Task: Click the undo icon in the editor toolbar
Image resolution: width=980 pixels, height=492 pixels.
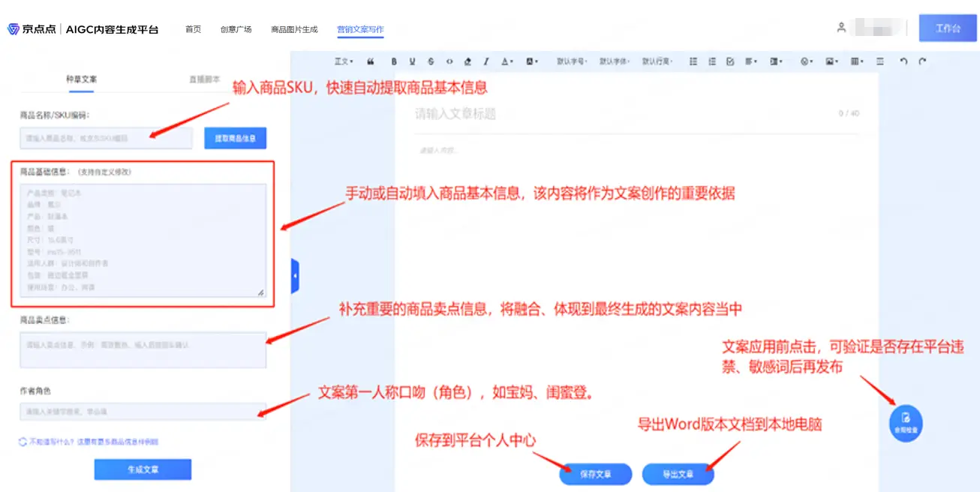Action: (x=903, y=61)
